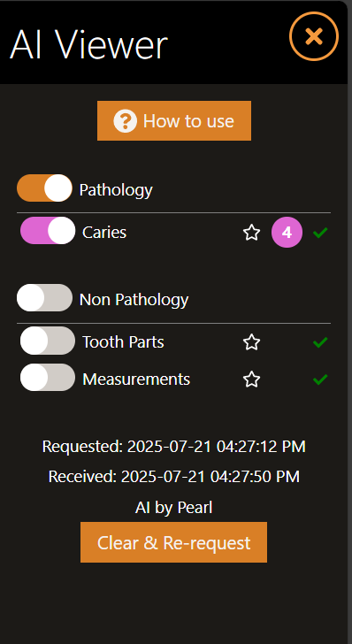This screenshot has height=644, width=352.
Task: Star the Caries category as favorite
Action: tap(251, 233)
